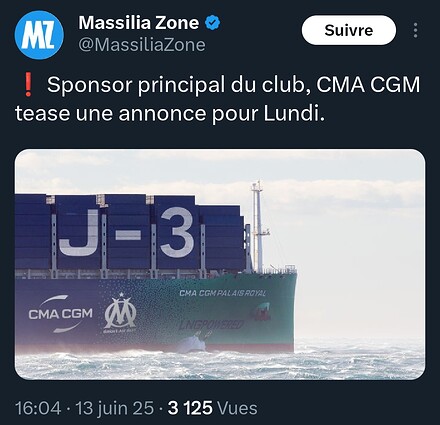Click the 13 juin 25 date
440x425 pixels.
pos(115,408)
